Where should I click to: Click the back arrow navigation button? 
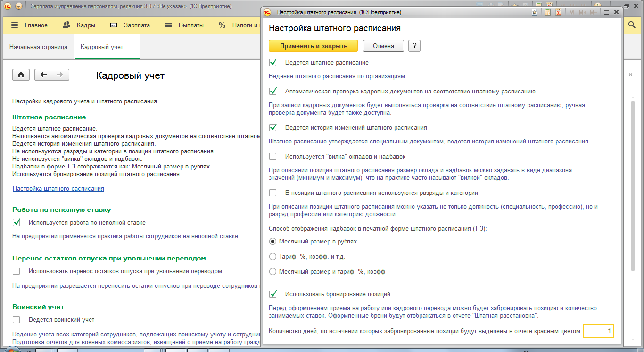43,75
